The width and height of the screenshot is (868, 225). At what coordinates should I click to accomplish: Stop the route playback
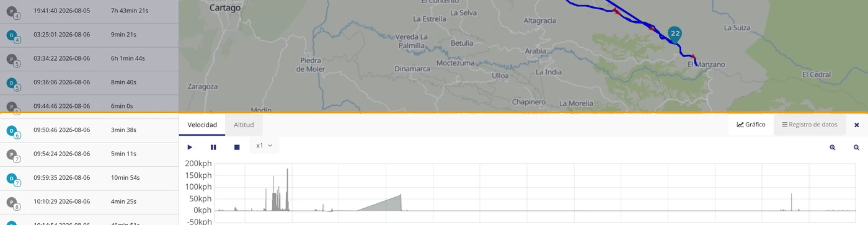pyautogui.click(x=237, y=147)
